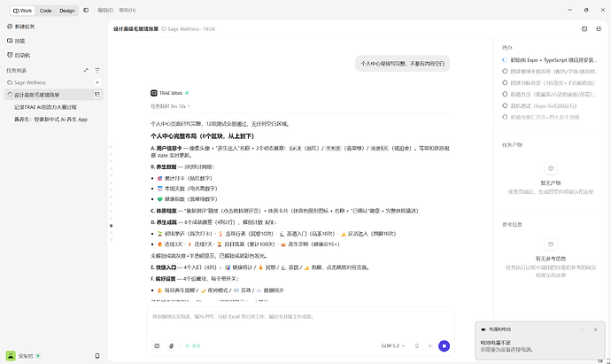Click the todo item containing Expo Go

click(539, 105)
